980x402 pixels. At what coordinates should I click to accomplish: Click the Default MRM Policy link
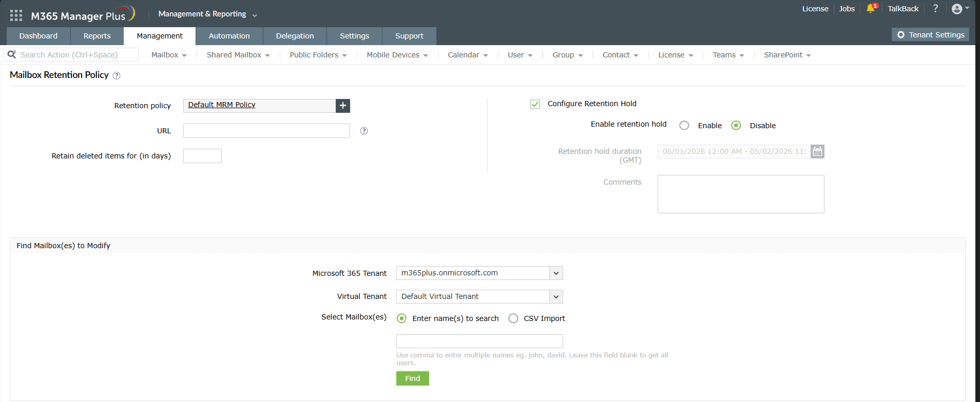tap(222, 105)
